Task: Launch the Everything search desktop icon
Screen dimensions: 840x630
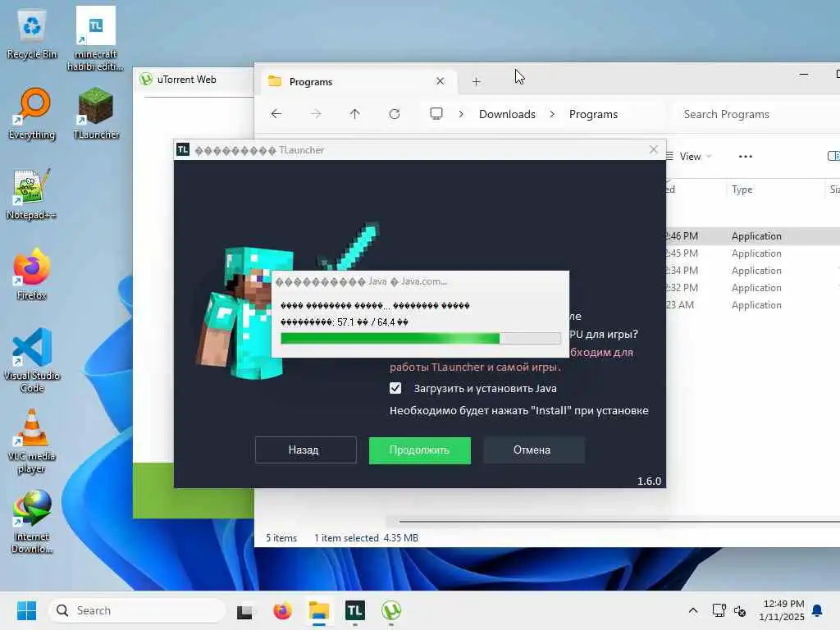Action: pyautogui.click(x=32, y=114)
